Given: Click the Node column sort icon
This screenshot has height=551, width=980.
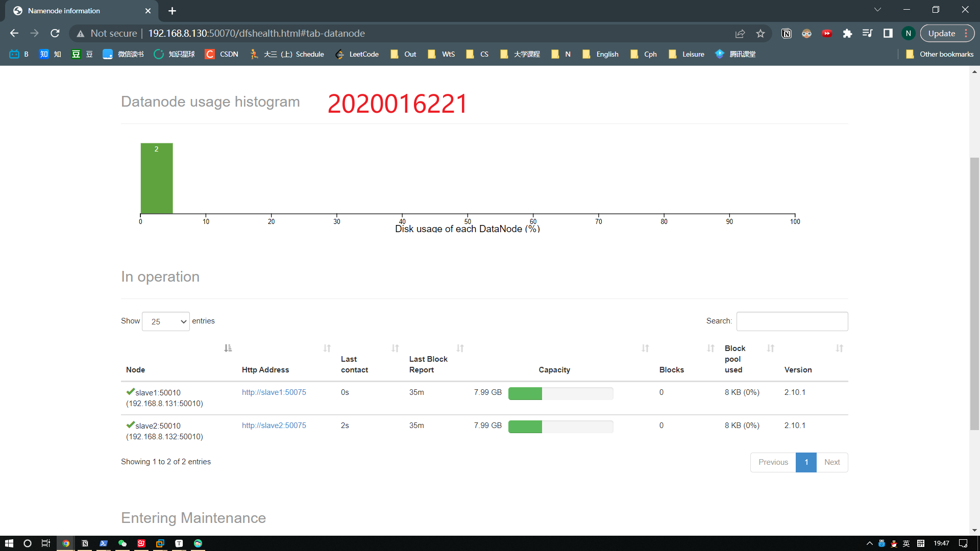Looking at the screenshot, I should [228, 348].
